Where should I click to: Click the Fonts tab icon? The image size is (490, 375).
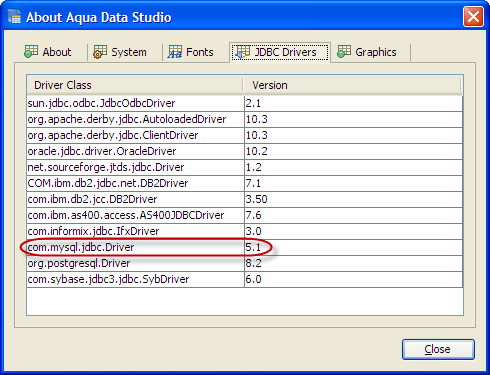[x=175, y=52]
